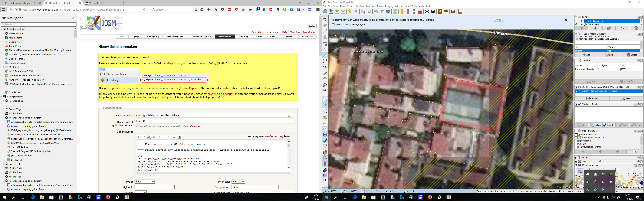Click Firefox hamburger menu icon
Viewport: 644px width, 201px height.
318,10
